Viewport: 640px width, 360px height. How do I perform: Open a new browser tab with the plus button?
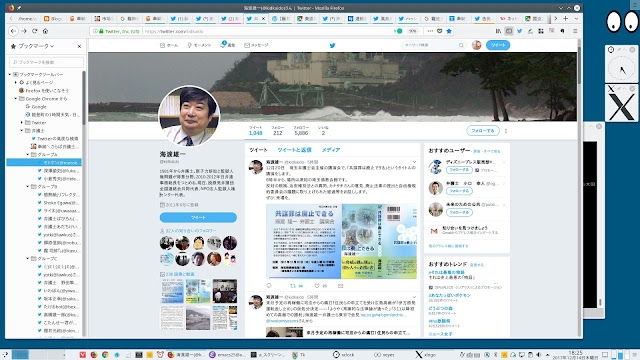point(565,18)
